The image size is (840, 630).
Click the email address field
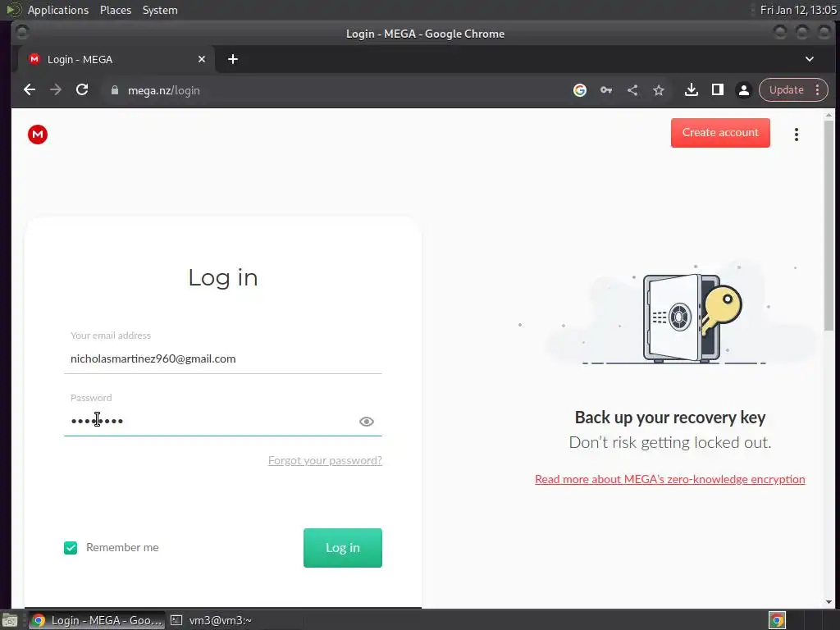click(223, 358)
